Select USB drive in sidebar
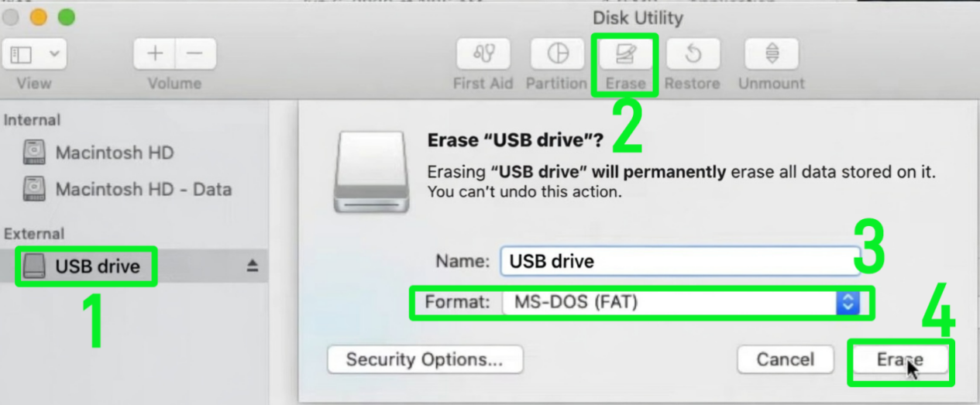The image size is (980, 405). 97,266
